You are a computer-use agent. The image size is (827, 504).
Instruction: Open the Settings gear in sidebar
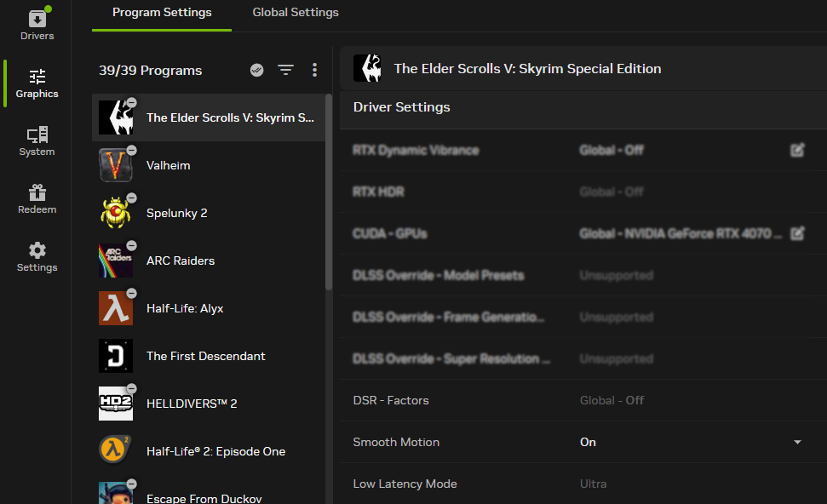(x=37, y=257)
